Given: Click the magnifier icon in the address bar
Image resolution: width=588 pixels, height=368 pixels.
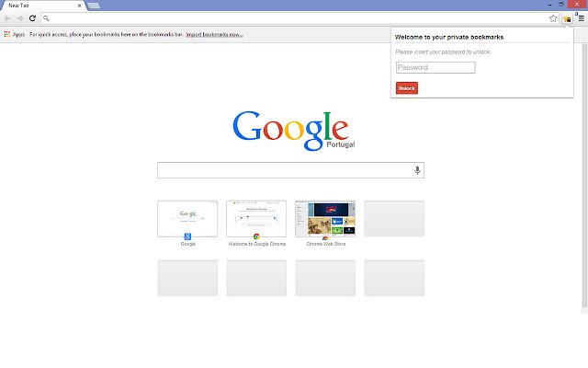Looking at the screenshot, I should [46, 18].
